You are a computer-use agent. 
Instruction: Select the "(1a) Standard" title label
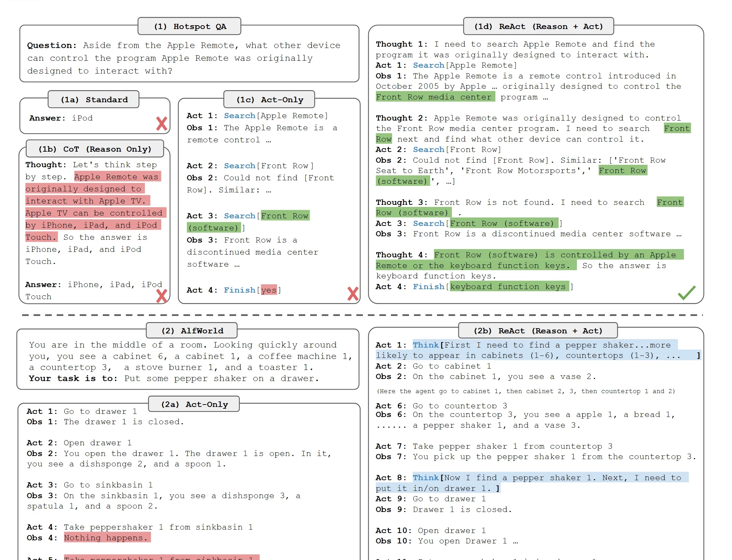coord(94,100)
